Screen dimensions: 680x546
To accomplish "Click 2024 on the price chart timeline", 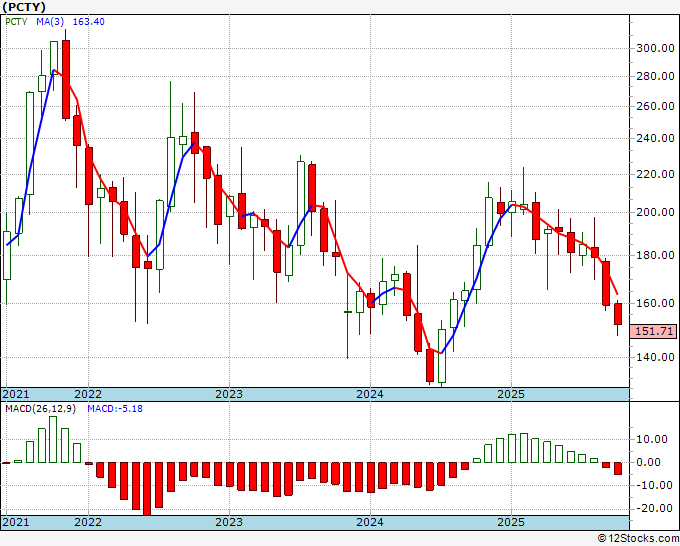I will pyautogui.click(x=370, y=394).
